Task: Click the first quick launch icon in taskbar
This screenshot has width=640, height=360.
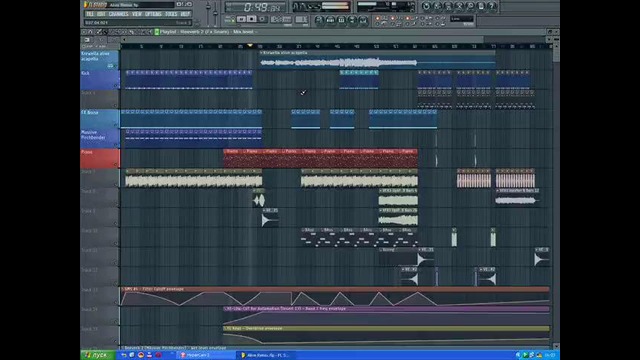Action: [123, 355]
